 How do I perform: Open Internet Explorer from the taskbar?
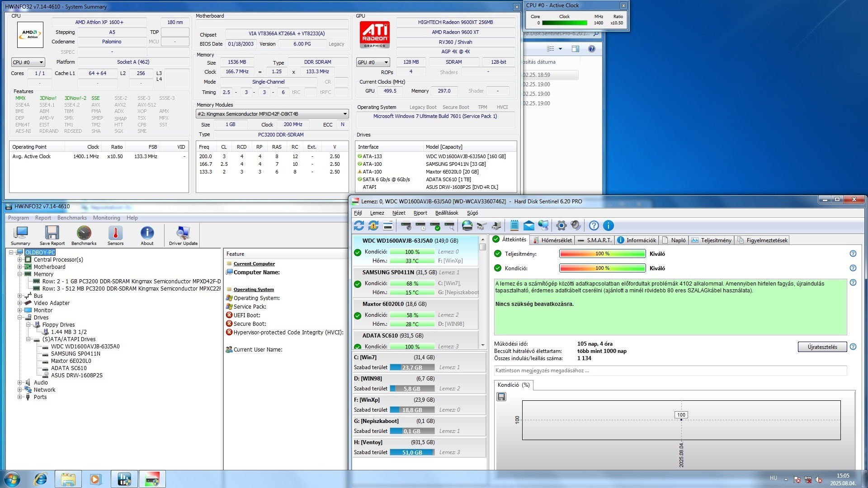[41, 479]
